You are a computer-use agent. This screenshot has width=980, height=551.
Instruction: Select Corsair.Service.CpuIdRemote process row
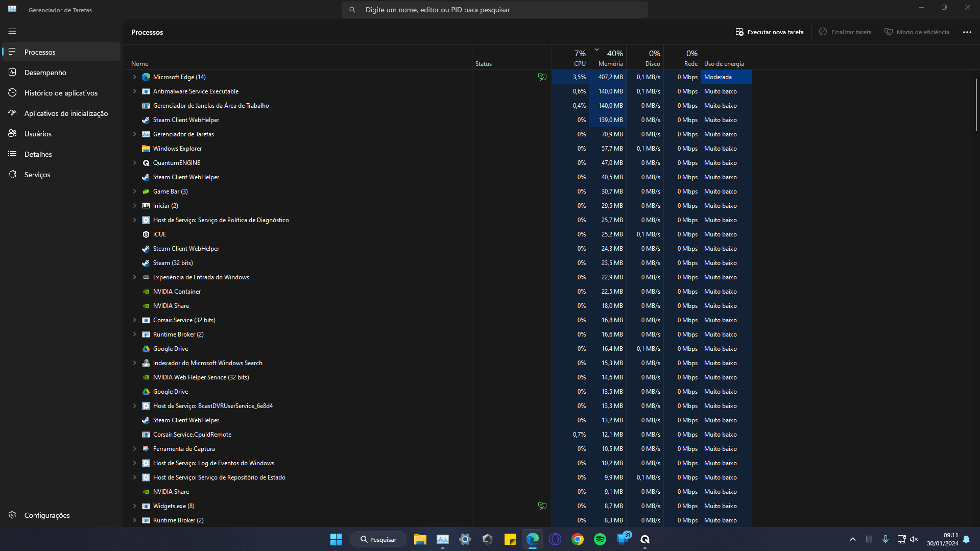(438, 435)
